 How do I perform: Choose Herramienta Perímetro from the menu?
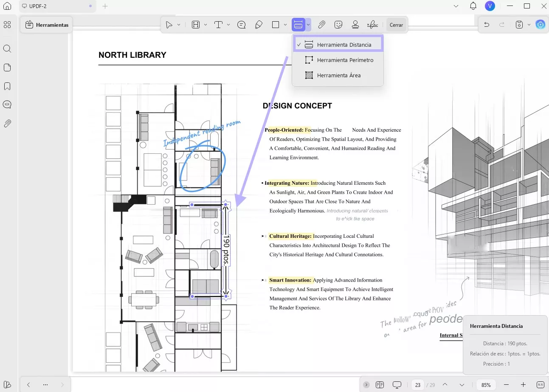(x=338, y=60)
